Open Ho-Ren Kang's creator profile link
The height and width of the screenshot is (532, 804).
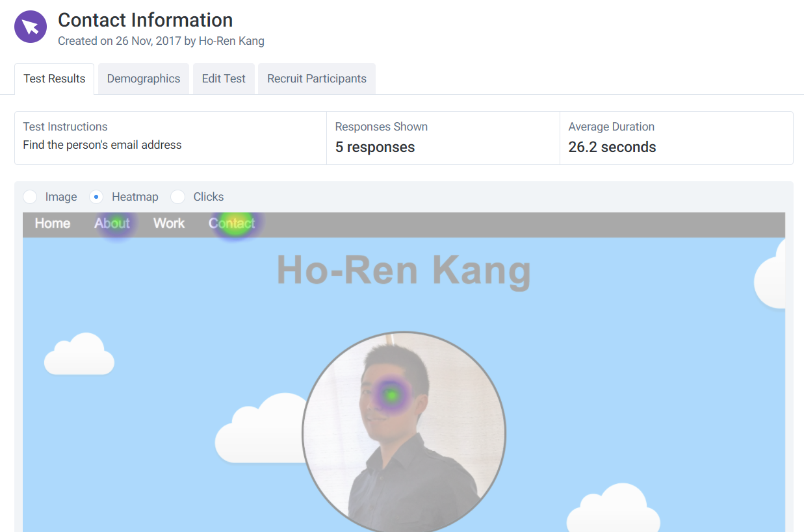pos(232,40)
